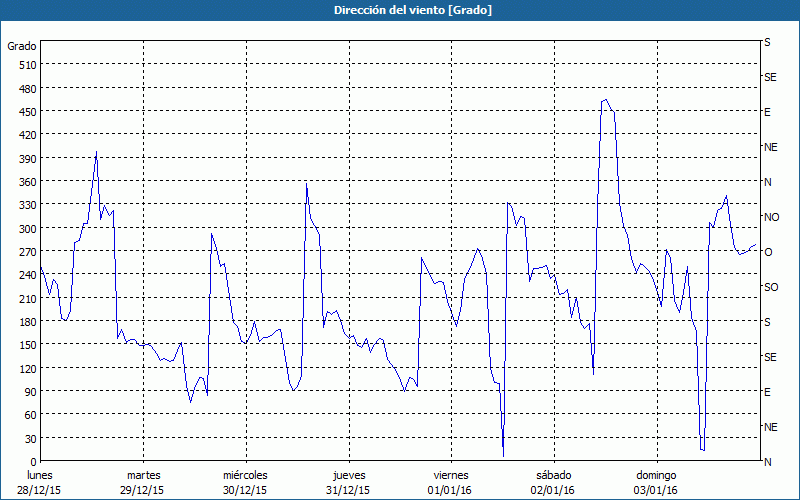The width and height of the screenshot is (800, 500).
Task: Select the 'viernes 01/01/16' date label
Action: [451, 482]
